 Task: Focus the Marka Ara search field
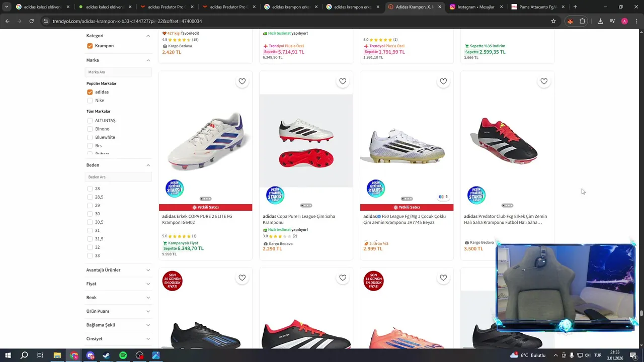(x=118, y=72)
